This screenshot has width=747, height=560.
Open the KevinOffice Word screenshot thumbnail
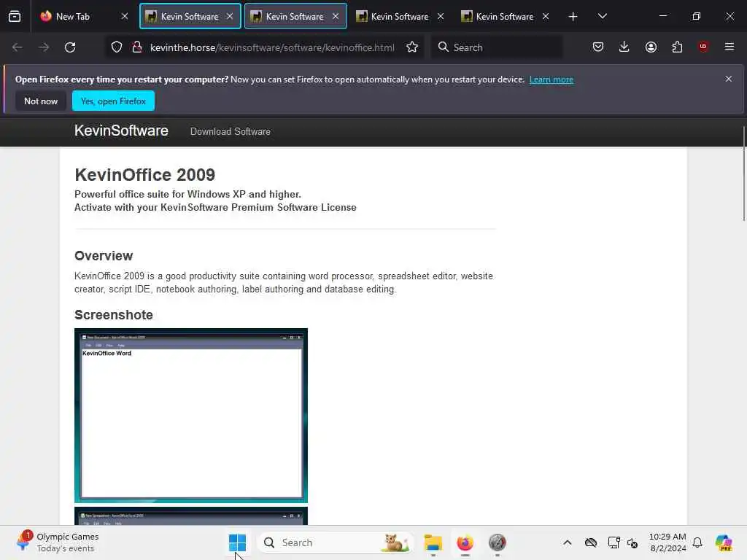(191, 415)
